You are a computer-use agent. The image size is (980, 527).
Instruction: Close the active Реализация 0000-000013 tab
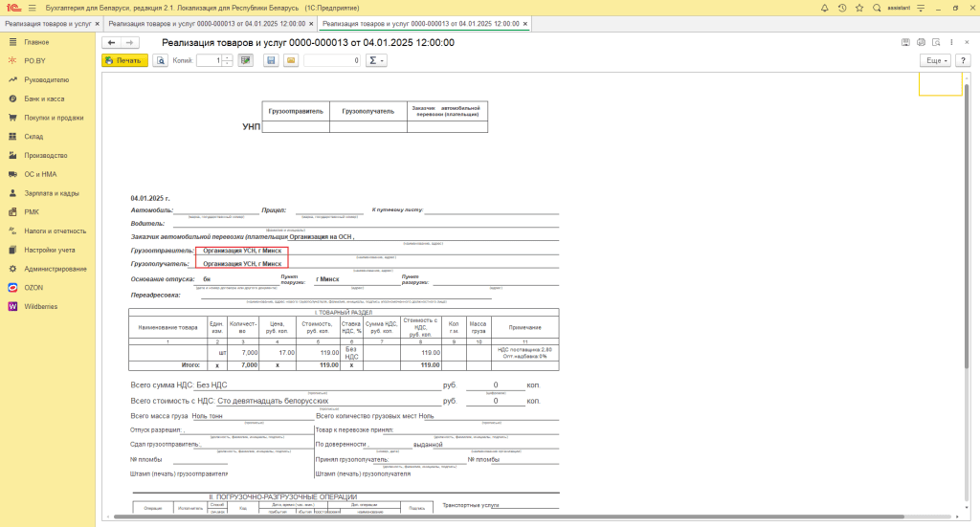coord(525,24)
